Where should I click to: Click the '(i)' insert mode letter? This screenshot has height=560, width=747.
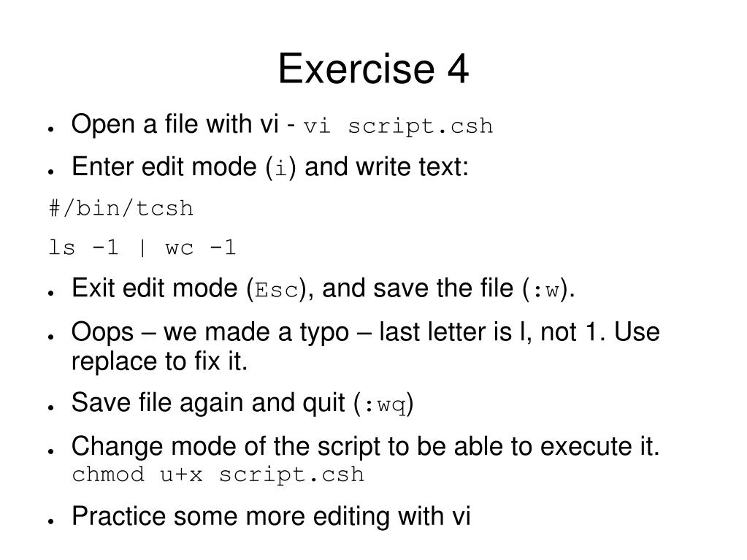pyautogui.click(x=282, y=168)
